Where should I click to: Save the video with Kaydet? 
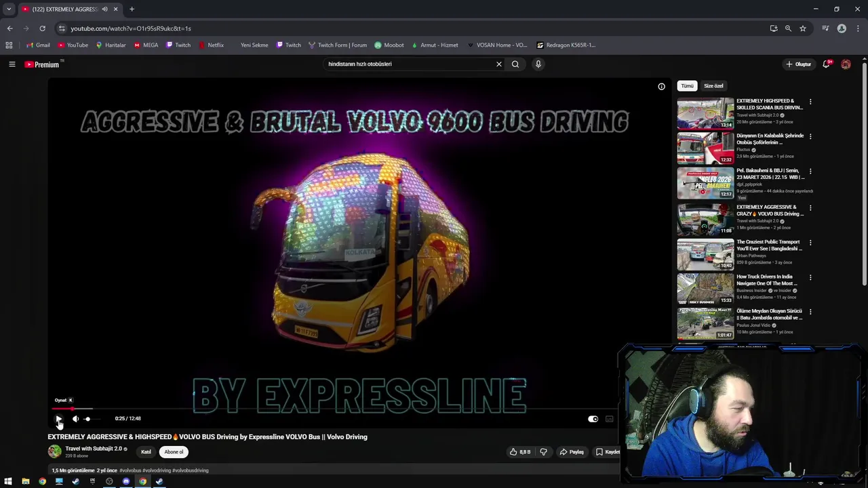tap(607, 452)
